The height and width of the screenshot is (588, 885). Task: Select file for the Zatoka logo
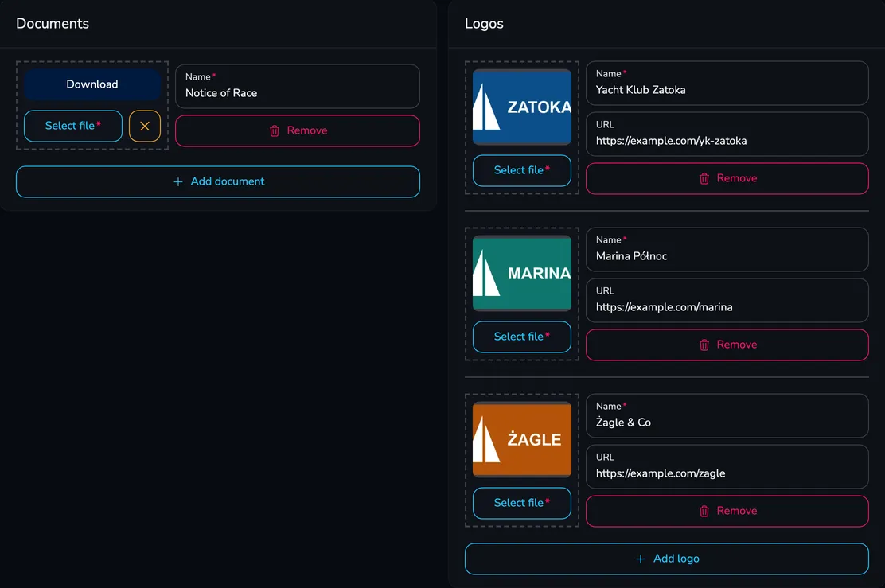521,170
